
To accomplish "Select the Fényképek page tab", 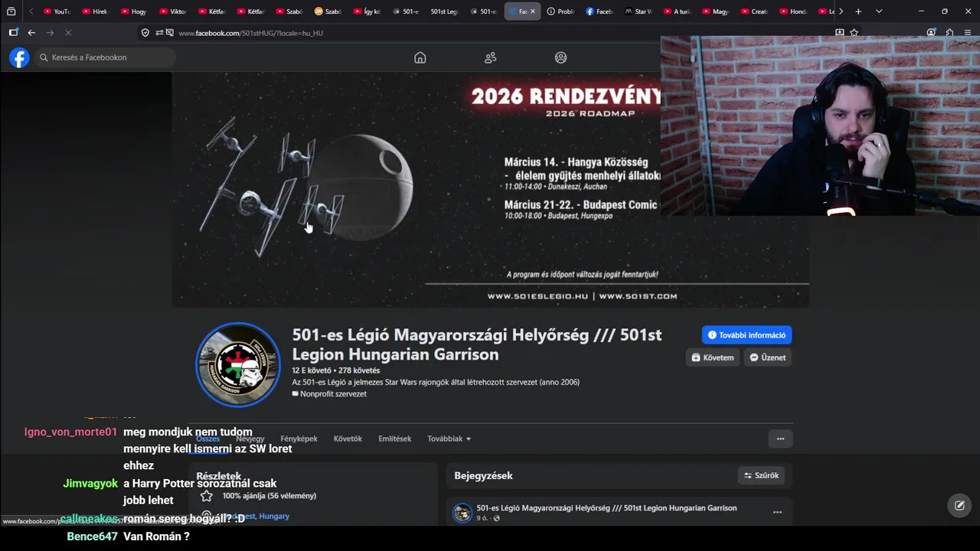I will (x=299, y=439).
